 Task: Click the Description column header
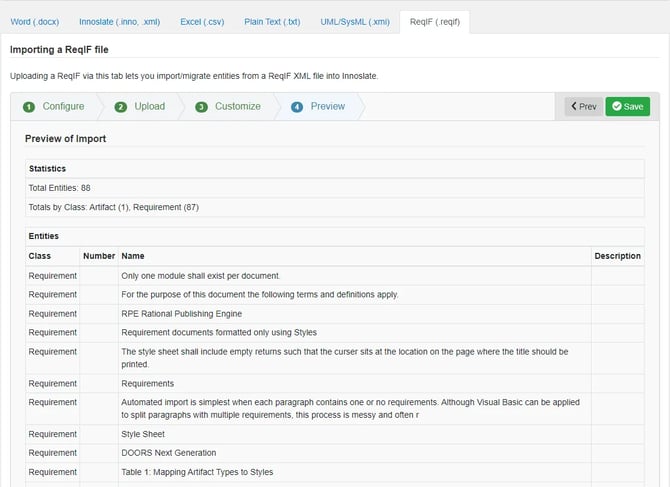click(x=617, y=256)
